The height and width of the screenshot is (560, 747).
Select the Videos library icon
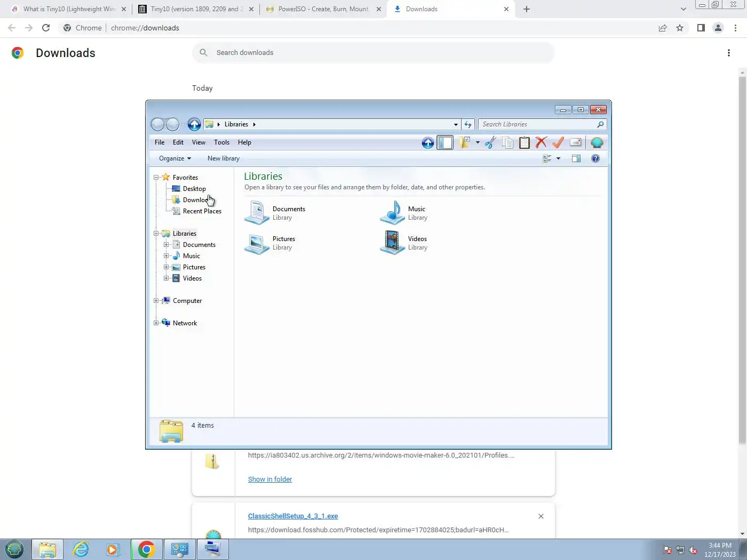point(393,243)
